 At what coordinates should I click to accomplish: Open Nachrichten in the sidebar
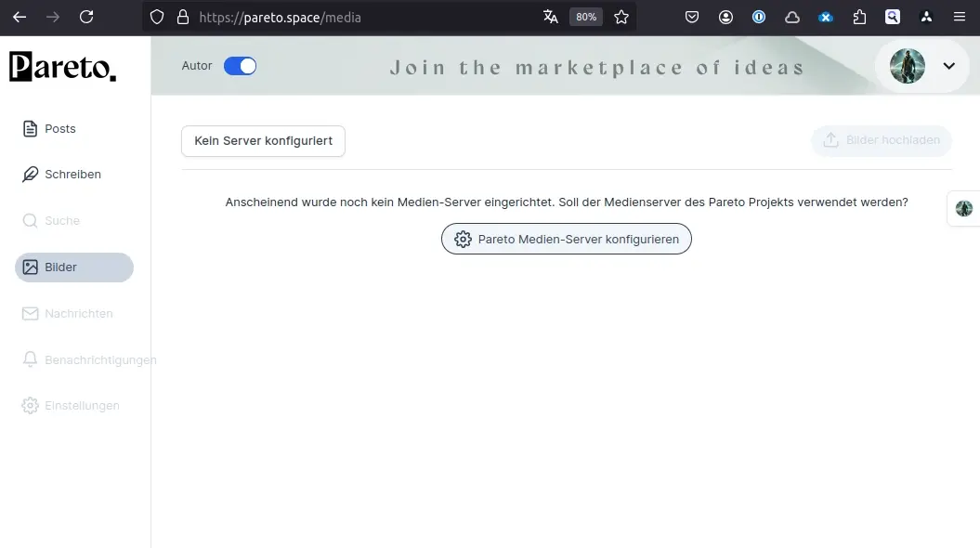(x=67, y=314)
